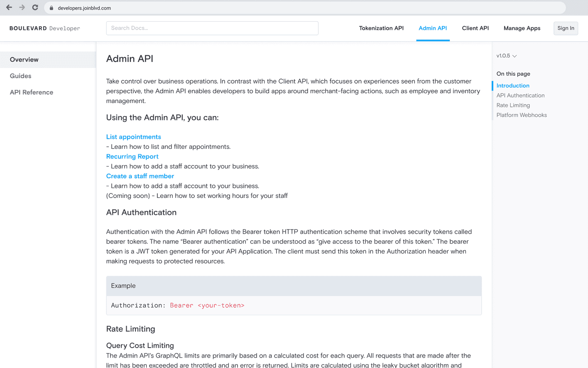588x368 pixels.
Task: Select Overview in the left sidebar
Action: click(24, 59)
